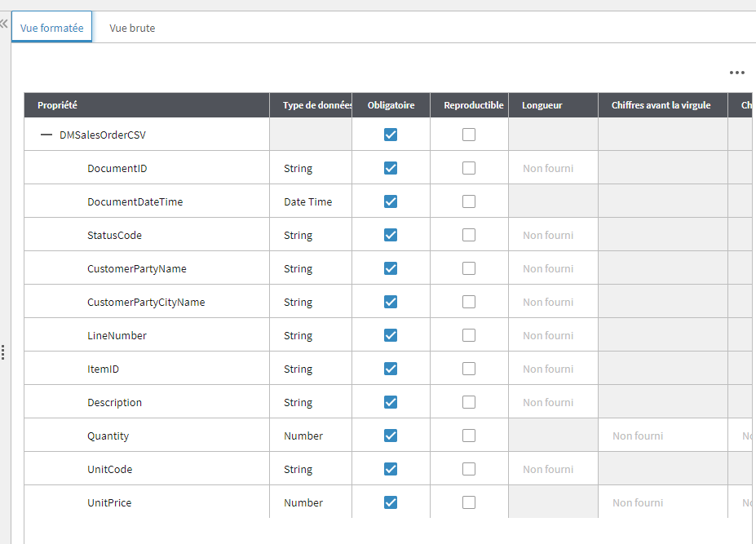The image size is (756, 544).
Task: Click Chiffres avant la virgule field for Quantity
Action: (663, 436)
